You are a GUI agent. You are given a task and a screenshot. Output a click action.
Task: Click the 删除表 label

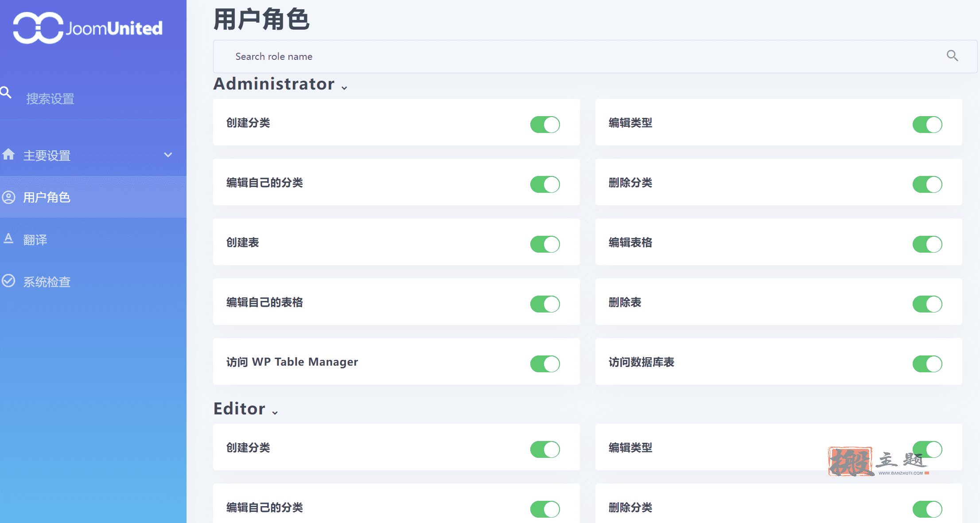pyautogui.click(x=625, y=302)
